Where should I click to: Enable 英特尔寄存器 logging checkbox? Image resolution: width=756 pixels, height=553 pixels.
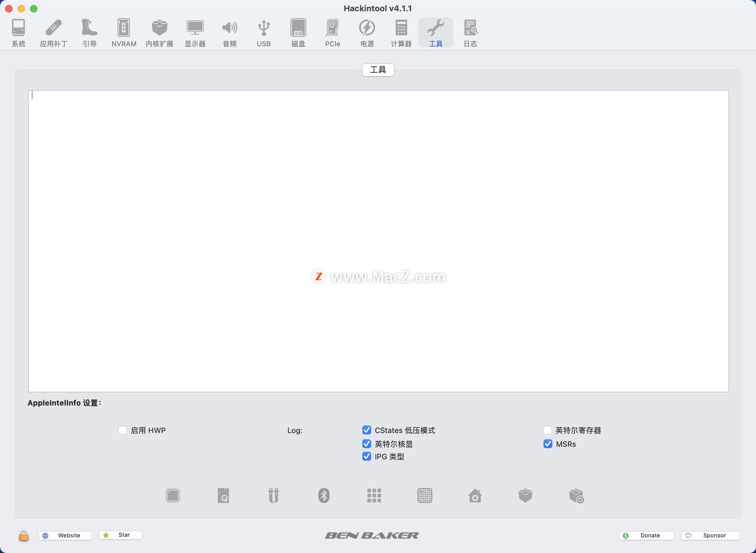(547, 430)
